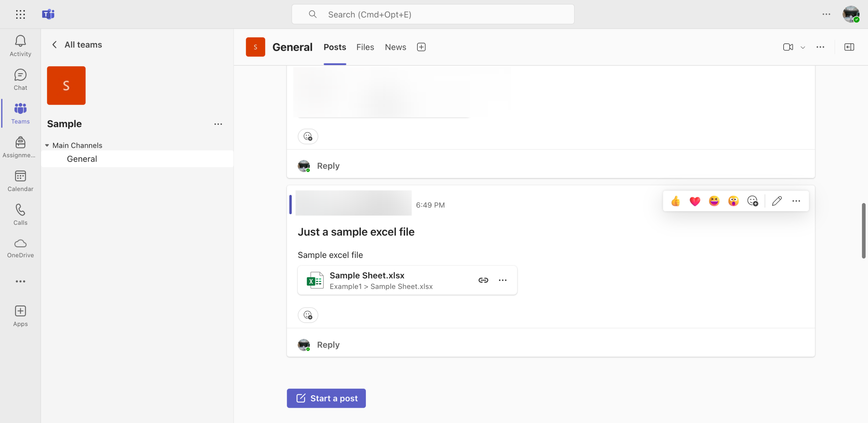
Task: Open the Meet options dropdown arrow
Action: [x=803, y=47]
